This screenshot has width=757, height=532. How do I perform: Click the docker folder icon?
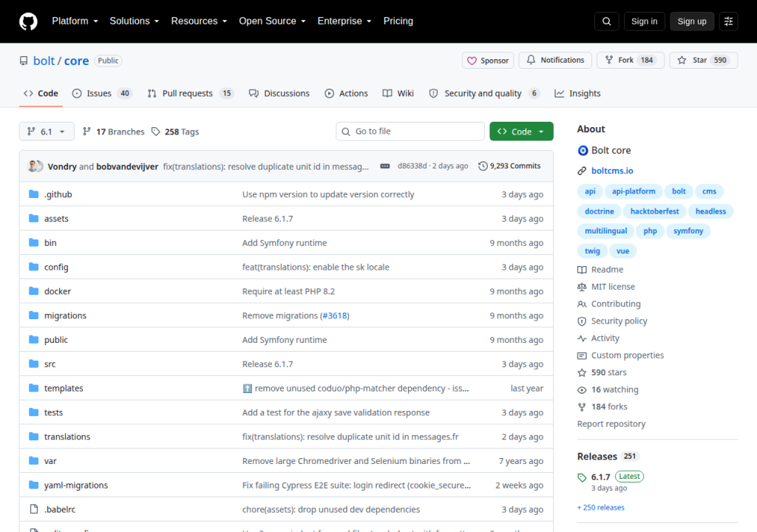[x=34, y=290]
